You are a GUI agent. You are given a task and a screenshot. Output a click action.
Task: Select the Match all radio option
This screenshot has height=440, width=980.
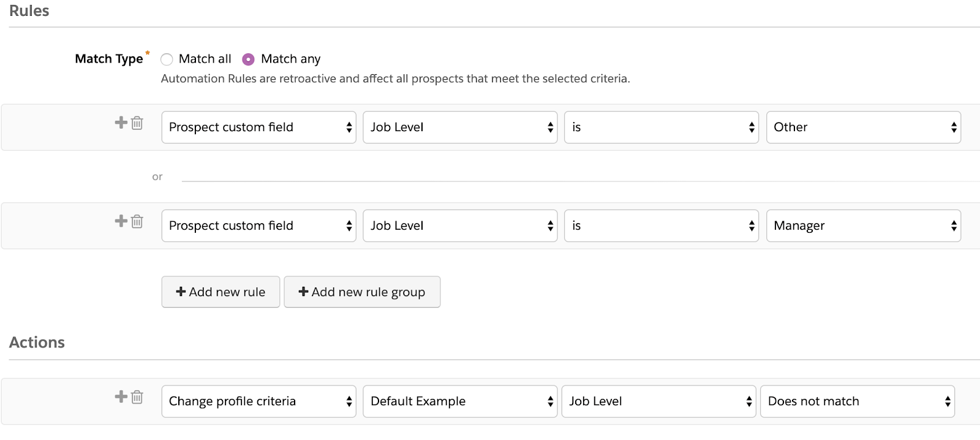tap(167, 59)
